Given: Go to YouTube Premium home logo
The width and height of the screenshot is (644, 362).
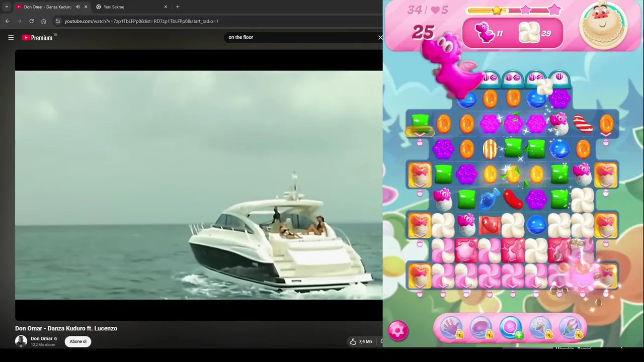Looking at the screenshot, I should [x=39, y=37].
